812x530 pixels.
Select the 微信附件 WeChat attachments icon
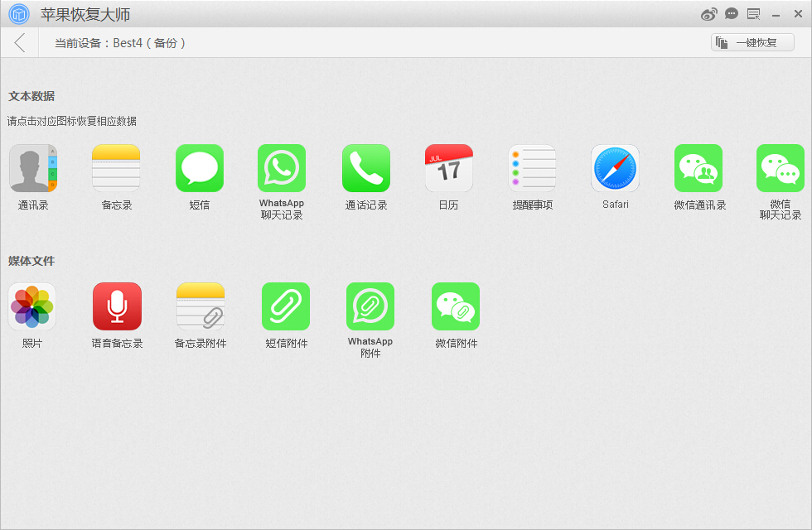coord(456,306)
